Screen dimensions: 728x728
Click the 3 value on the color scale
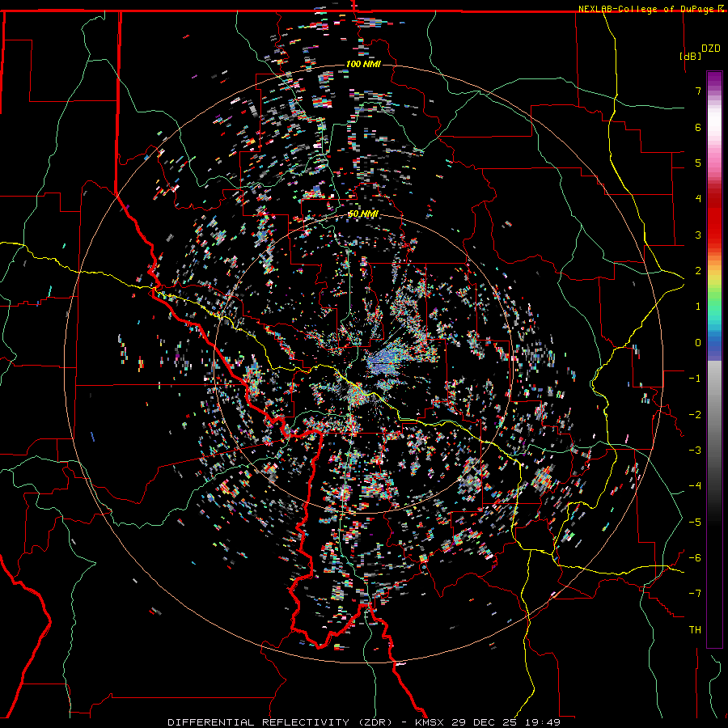coord(698,235)
